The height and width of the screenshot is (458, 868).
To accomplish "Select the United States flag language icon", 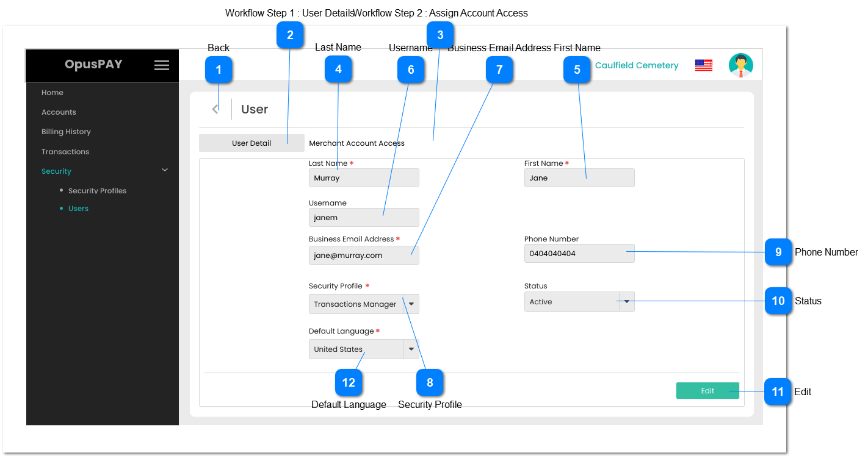I will click(x=703, y=64).
